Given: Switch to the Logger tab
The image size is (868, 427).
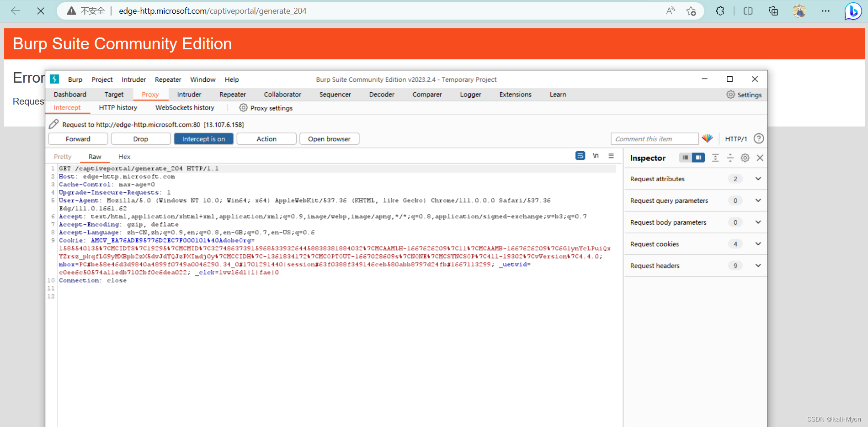Looking at the screenshot, I should pyautogui.click(x=470, y=95).
